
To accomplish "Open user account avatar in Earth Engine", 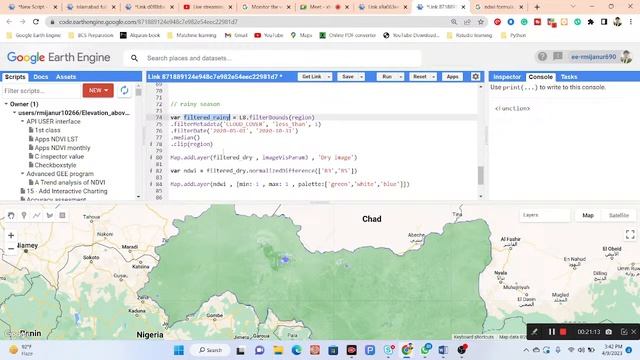I will (x=626, y=57).
